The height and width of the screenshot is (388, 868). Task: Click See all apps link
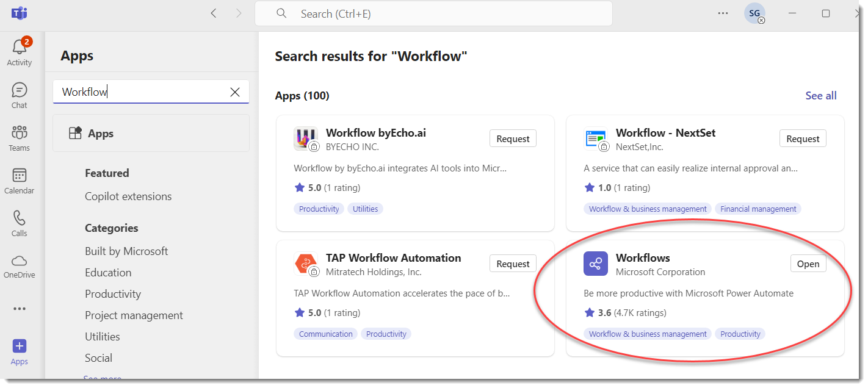(x=820, y=96)
